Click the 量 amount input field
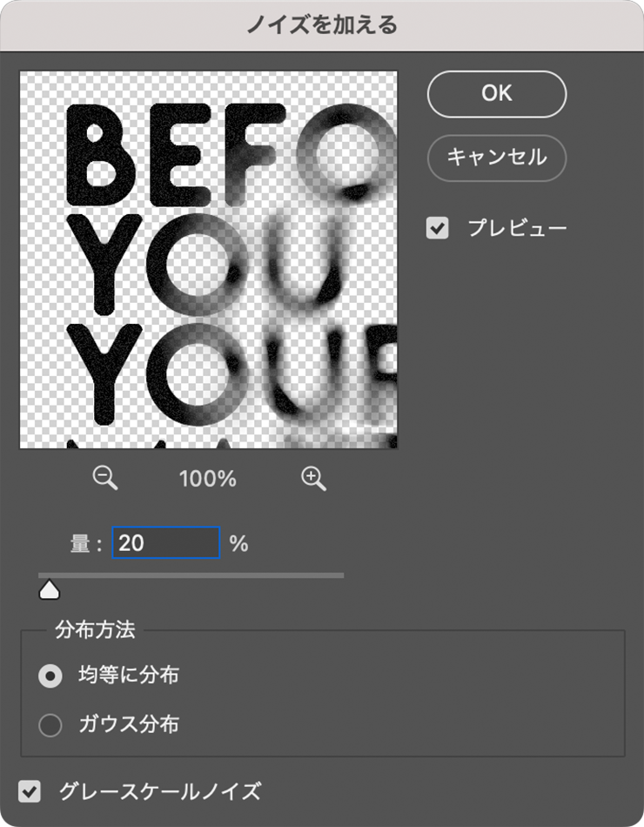This screenshot has height=827, width=644. [166, 543]
